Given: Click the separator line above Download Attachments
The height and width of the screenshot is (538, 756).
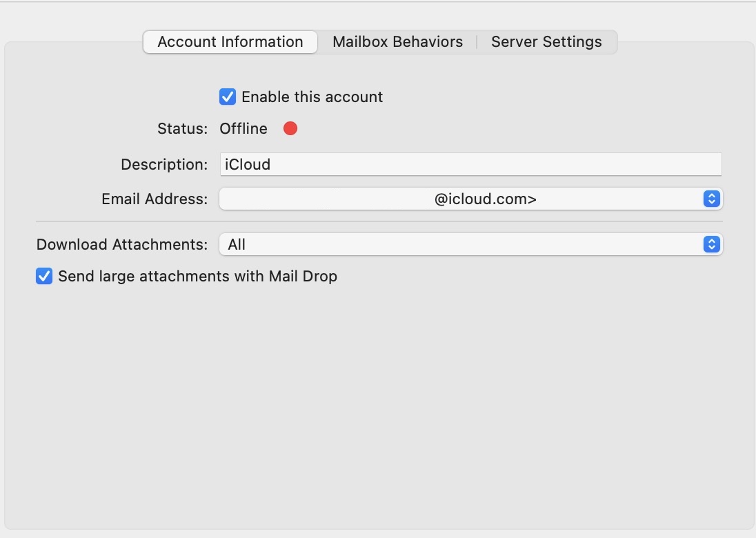Looking at the screenshot, I should tap(379, 221).
